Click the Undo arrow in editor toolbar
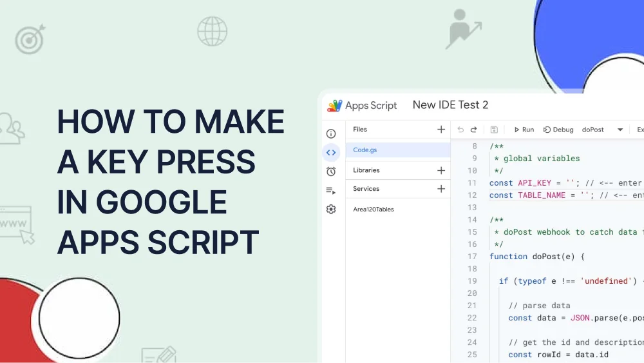The width and height of the screenshot is (644, 363). click(460, 130)
